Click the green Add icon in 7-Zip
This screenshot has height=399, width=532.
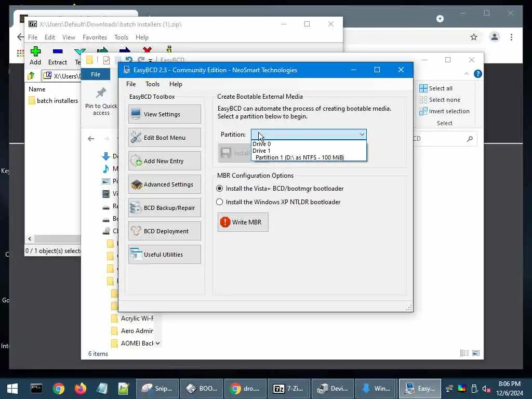pos(35,51)
